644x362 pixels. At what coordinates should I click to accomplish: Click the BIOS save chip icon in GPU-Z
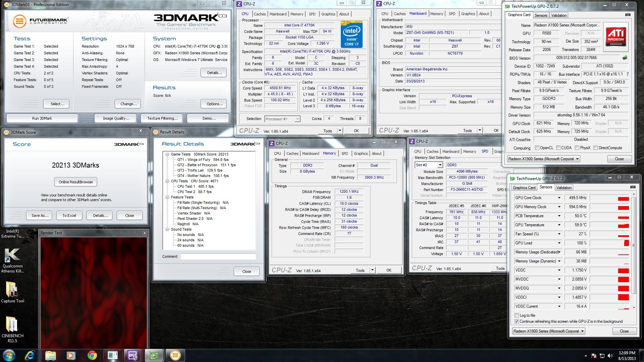(625, 58)
